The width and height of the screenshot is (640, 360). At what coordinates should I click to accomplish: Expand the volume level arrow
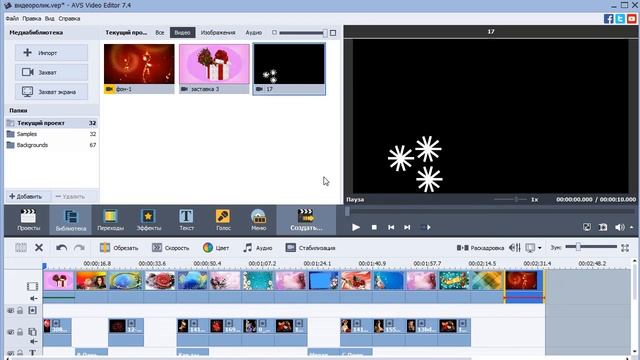[631, 227]
